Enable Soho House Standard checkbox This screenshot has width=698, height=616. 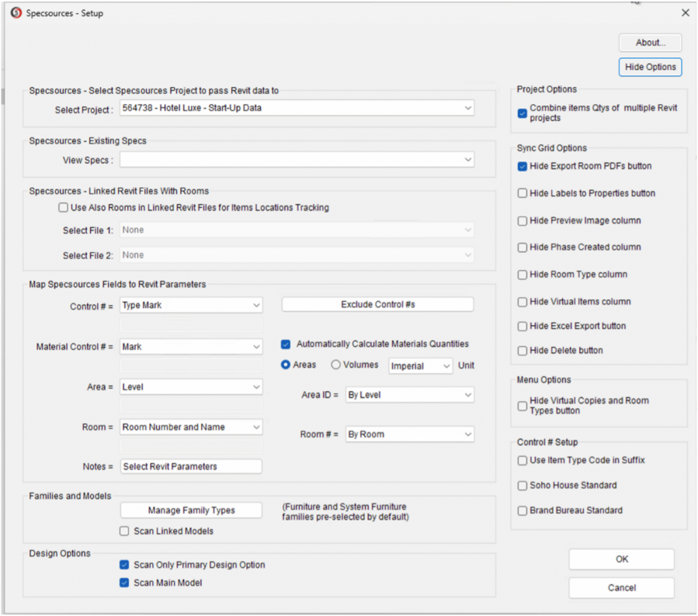pos(523,486)
